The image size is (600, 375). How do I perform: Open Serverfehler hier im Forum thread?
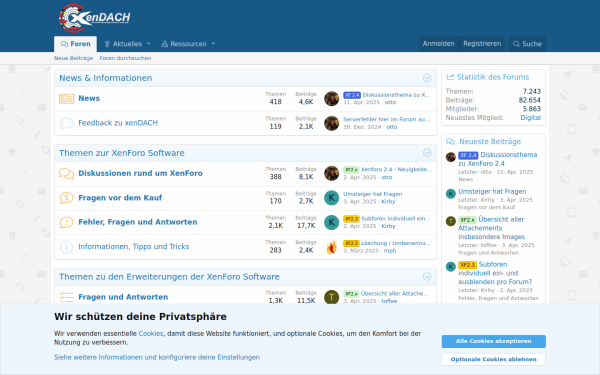386,119
